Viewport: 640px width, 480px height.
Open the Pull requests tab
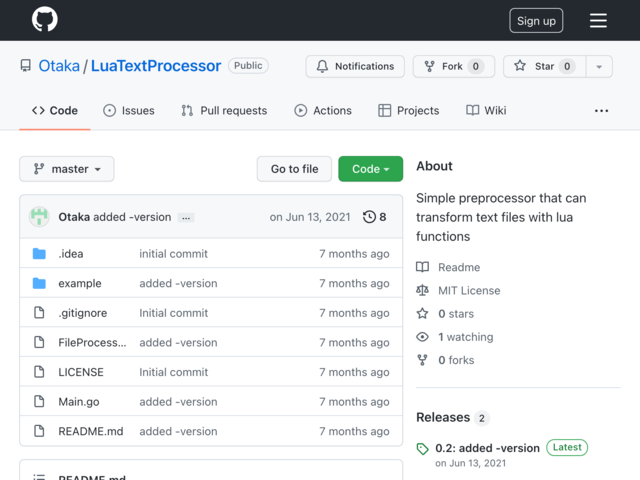224,111
